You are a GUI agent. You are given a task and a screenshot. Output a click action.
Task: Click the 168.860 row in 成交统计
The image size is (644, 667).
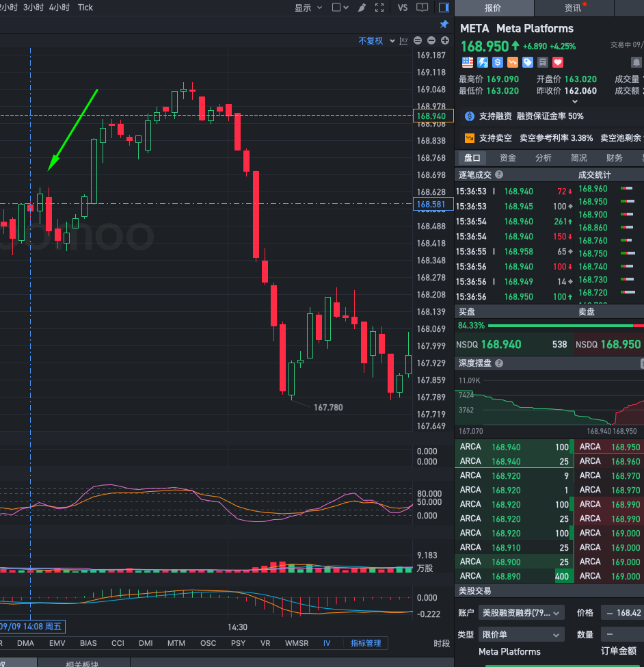(x=608, y=228)
